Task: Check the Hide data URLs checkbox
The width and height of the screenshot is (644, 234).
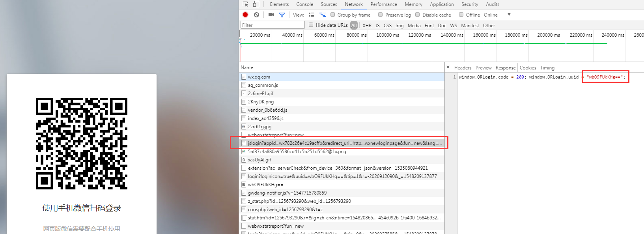Action: coord(311,25)
